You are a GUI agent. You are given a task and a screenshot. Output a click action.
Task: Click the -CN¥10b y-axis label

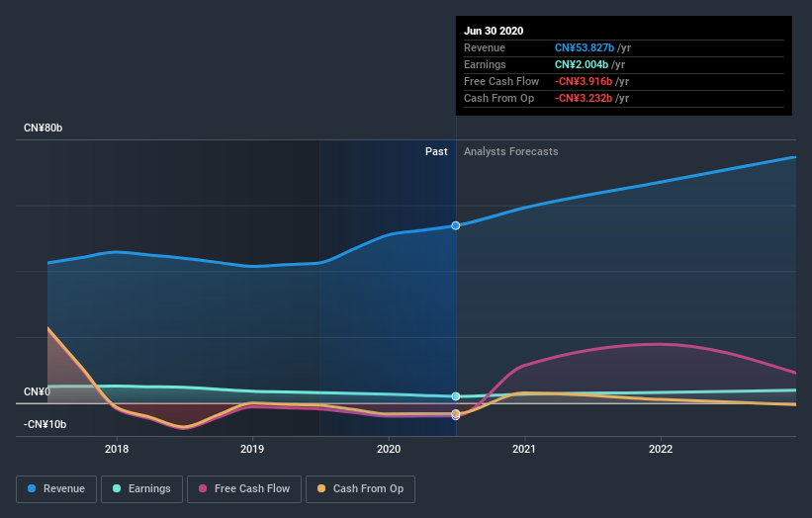point(45,424)
